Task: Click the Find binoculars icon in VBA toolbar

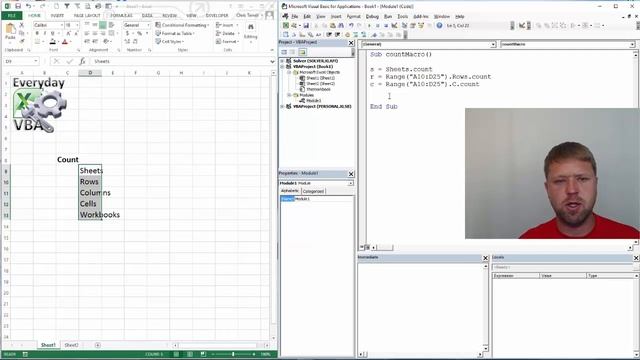Action: pyautogui.click(x=341, y=26)
